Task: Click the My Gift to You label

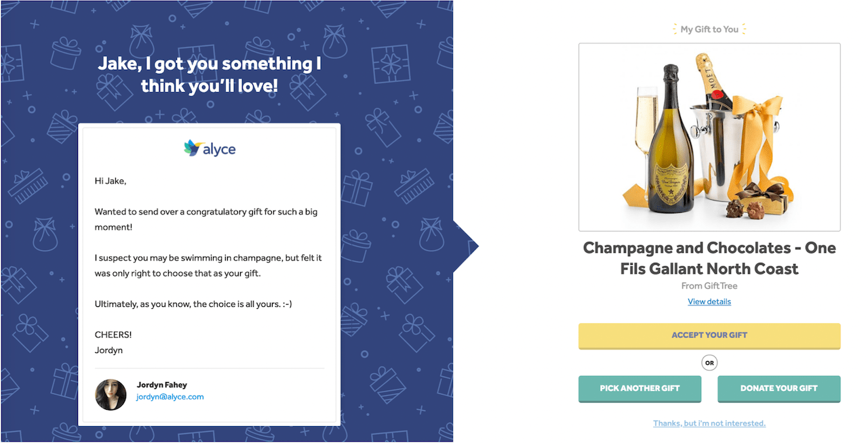Action: (709, 29)
